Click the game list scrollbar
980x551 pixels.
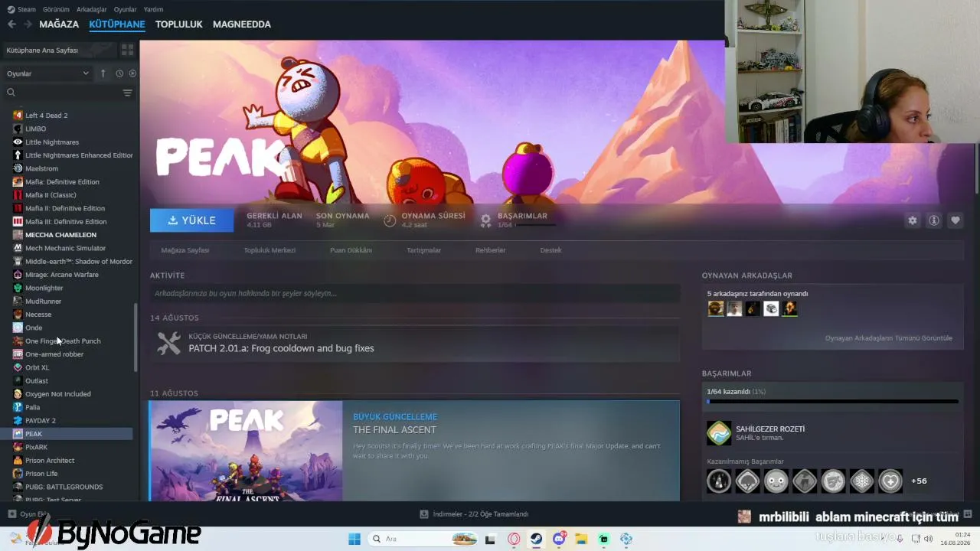136,337
